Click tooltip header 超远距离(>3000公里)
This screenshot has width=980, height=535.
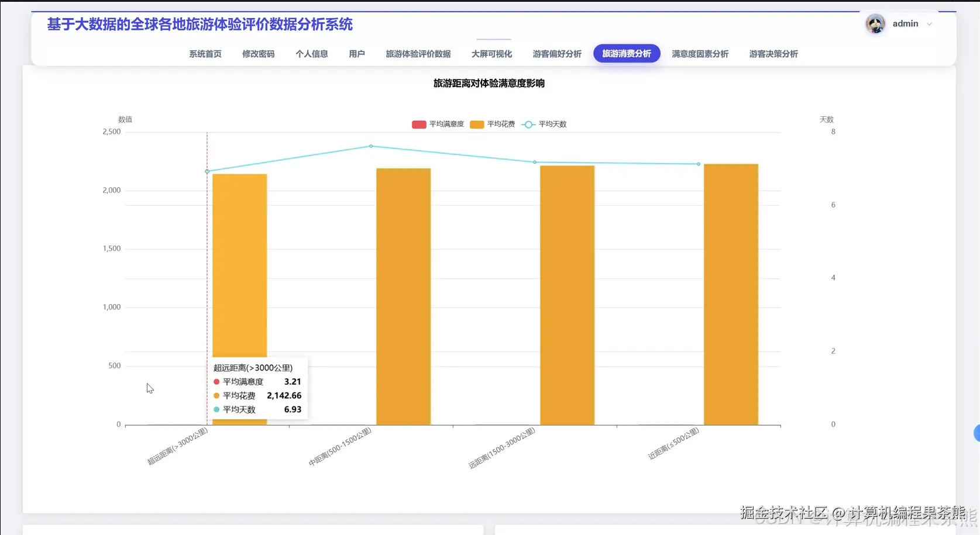point(253,368)
